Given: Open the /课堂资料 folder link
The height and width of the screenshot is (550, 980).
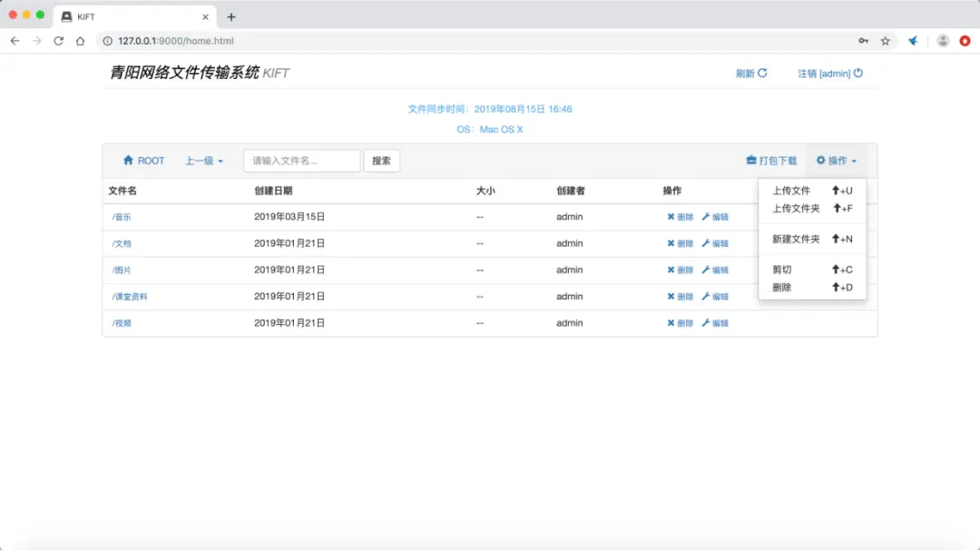Looking at the screenshot, I should pos(130,296).
